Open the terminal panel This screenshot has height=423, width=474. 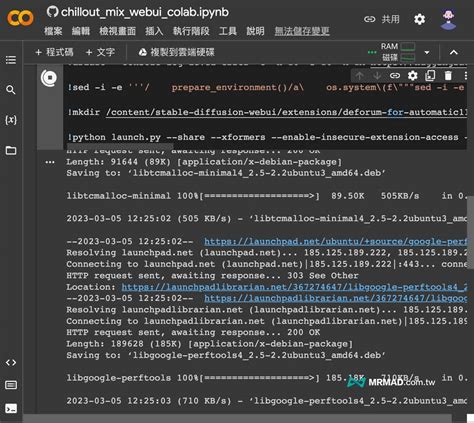11,408
